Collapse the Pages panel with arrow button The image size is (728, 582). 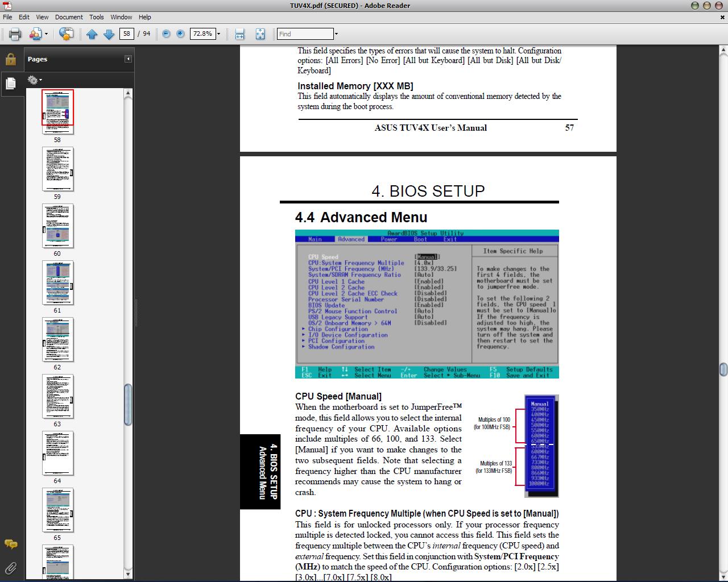click(128, 59)
